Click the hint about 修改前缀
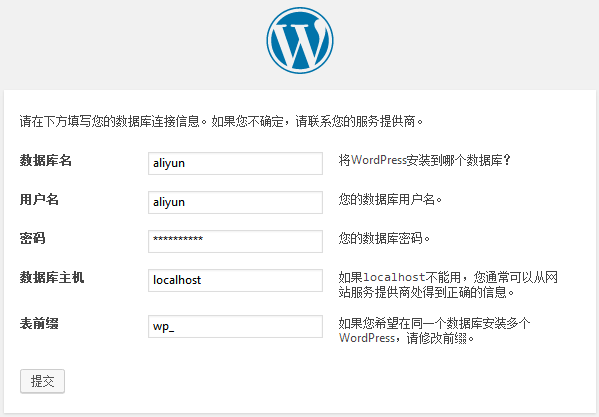 click(434, 331)
